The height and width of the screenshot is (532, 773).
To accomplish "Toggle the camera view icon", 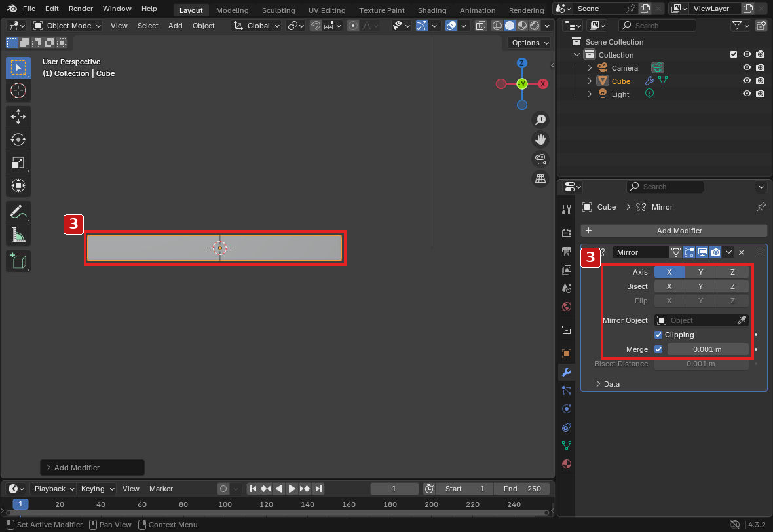I will [x=541, y=159].
